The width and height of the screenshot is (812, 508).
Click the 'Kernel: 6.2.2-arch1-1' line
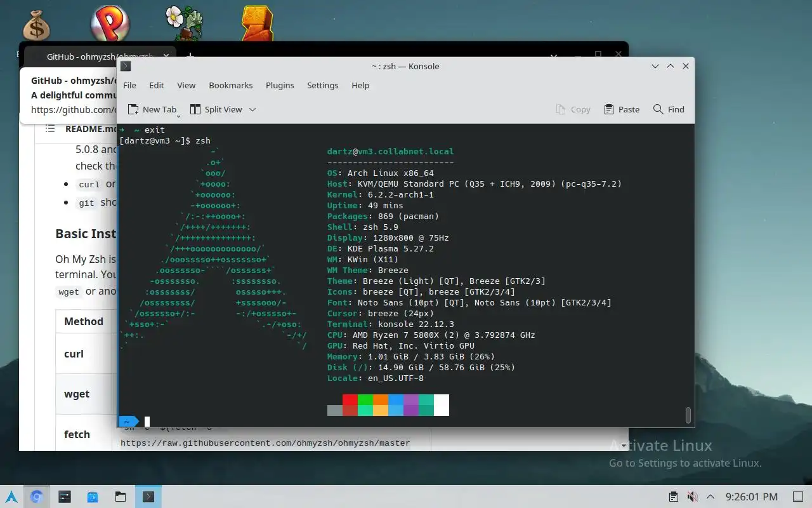pos(381,195)
